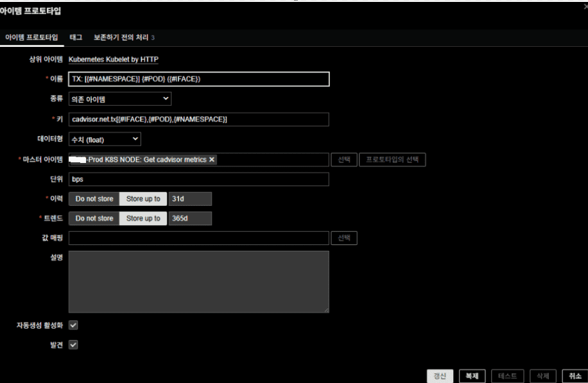
Task: Toggle the 발견 checkbox
Action: [73, 345]
